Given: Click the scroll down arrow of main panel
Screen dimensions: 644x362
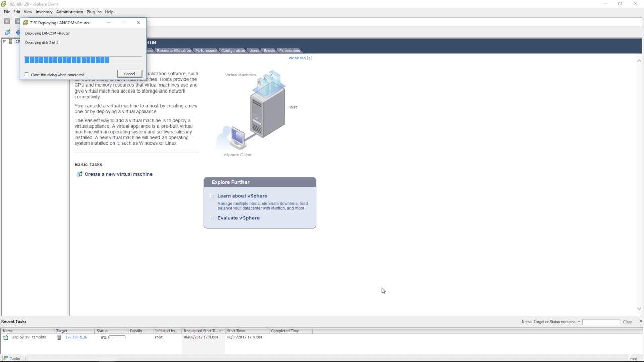Looking at the screenshot, I should click(x=639, y=309).
